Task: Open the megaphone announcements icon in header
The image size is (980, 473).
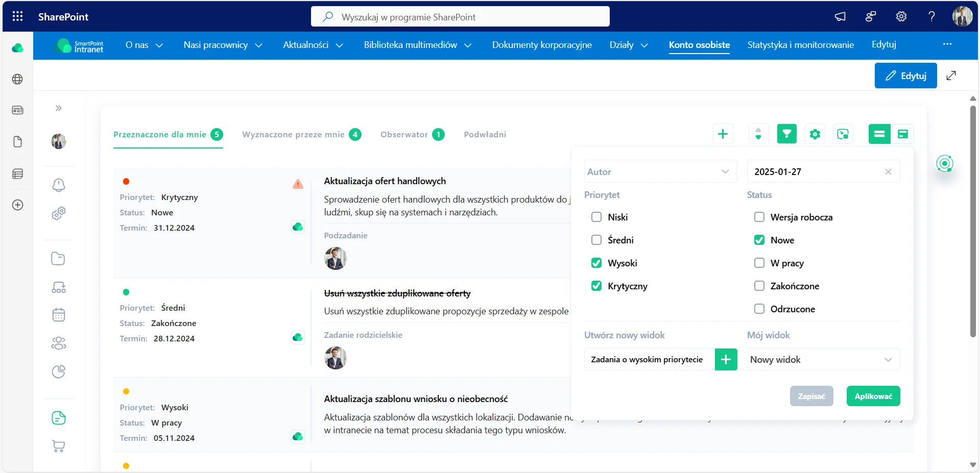Action: pos(840,16)
